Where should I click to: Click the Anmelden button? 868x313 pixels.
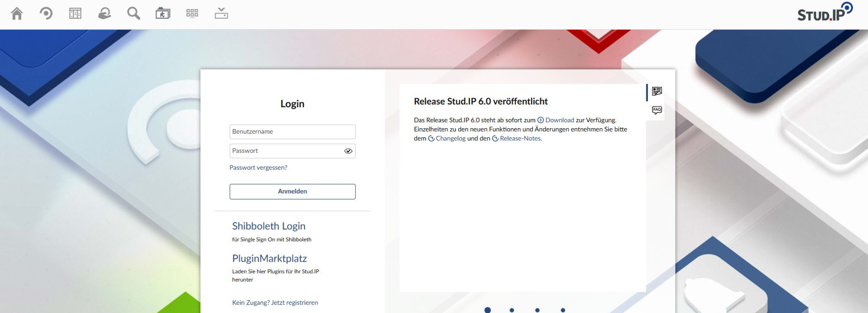click(x=292, y=191)
